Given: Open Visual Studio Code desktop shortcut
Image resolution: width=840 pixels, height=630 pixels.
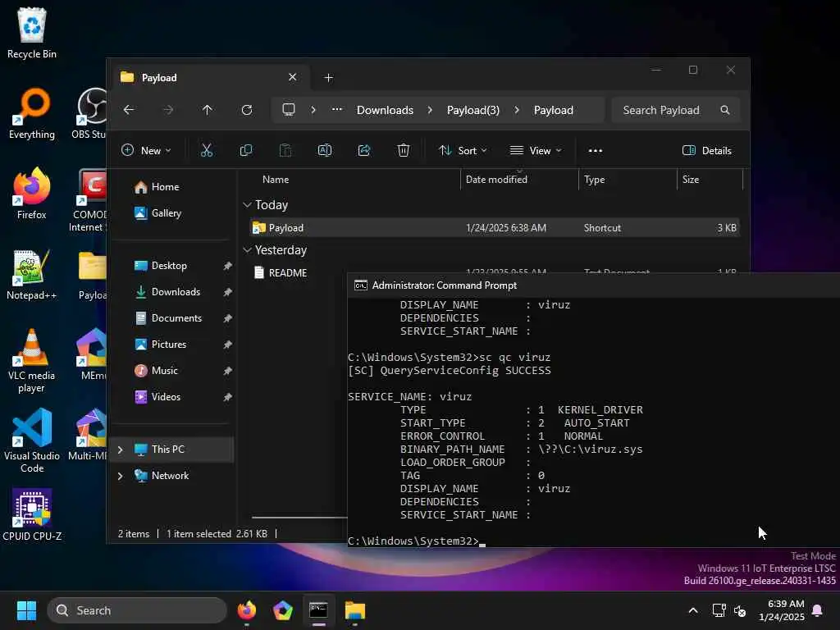Looking at the screenshot, I should [32, 441].
